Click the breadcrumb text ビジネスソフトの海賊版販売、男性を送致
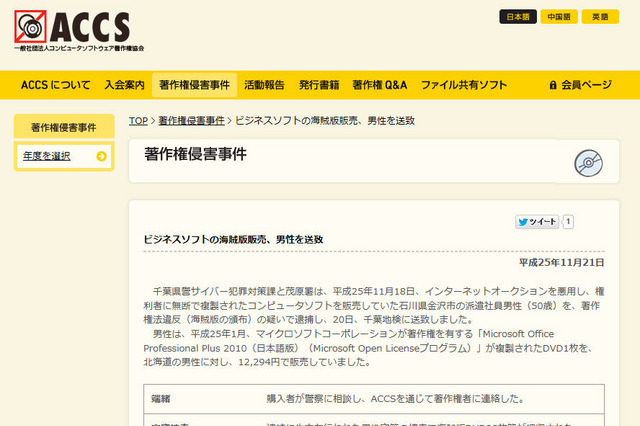Screen dimensions: 640x426 point(325,121)
